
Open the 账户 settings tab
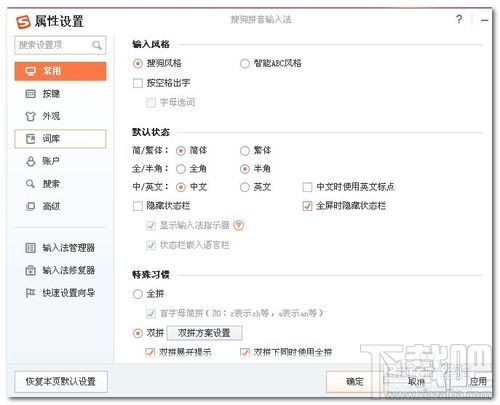[60, 161]
